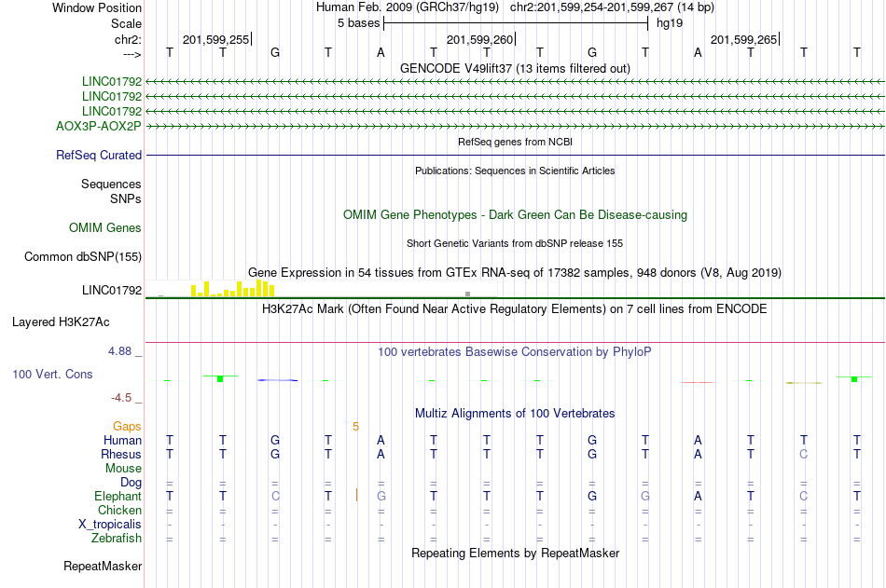Click the RepeatMasker track label

tap(103, 566)
